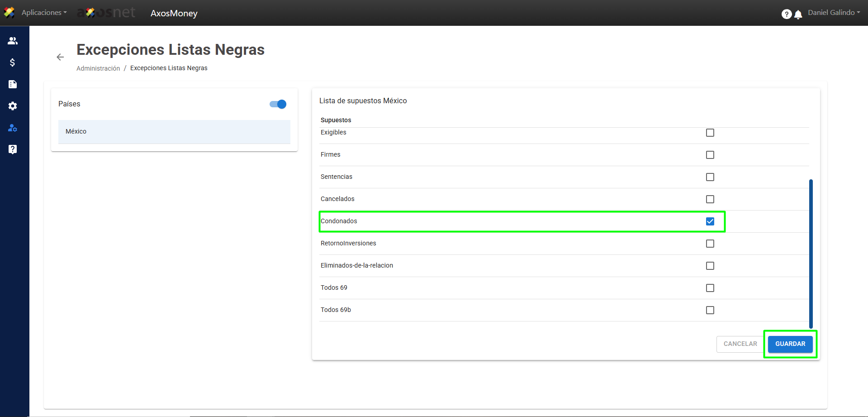Open the settings gear in the sidebar
The height and width of the screenshot is (417, 868).
coord(13,106)
